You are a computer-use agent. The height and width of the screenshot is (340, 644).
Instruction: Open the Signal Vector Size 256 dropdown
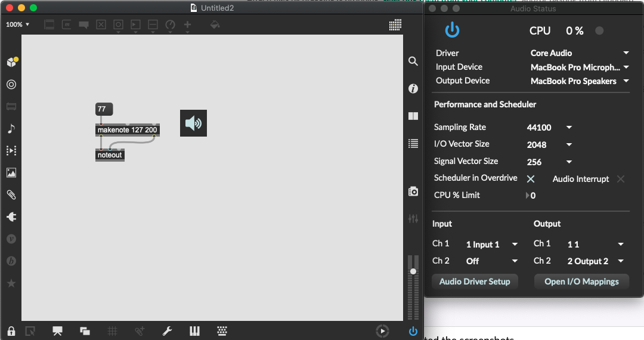pos(550,162)
